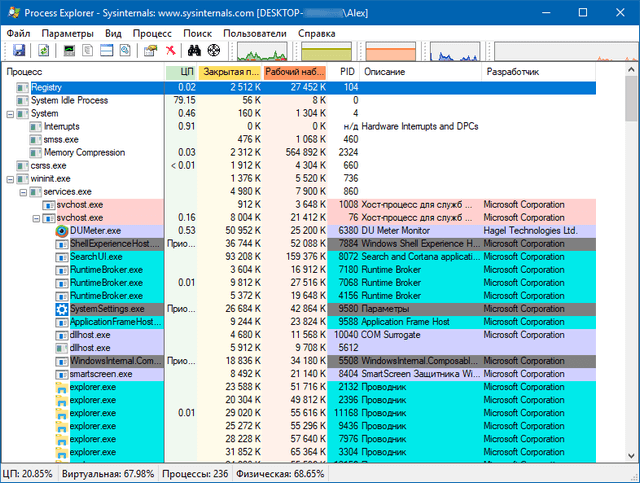The height and width of the screenshot is (483, 640).
Task: Sort by the PID column header
Action: coord(347,72)
